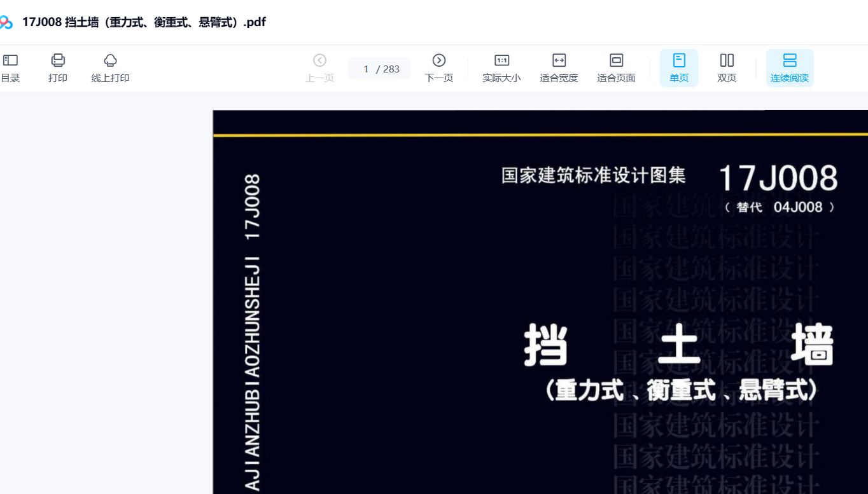Viewport: 868px width, 494px height.
Task: Open 线上打印 online printing
Action: point(110,68)
